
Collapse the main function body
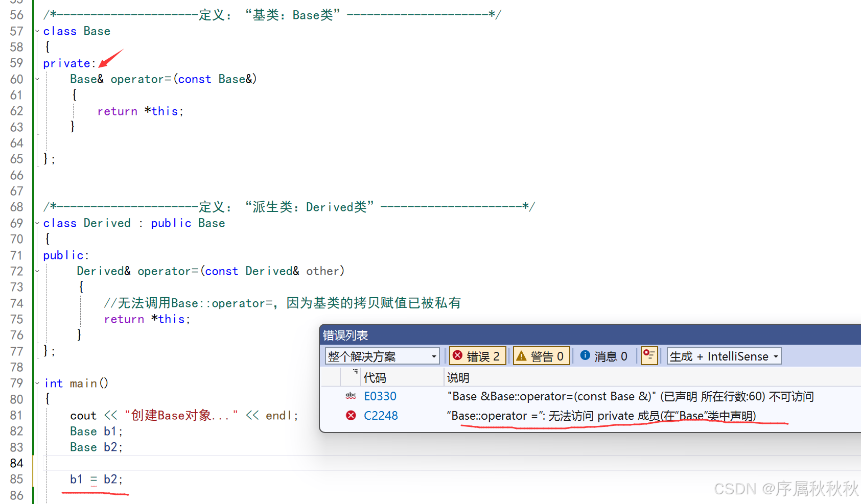coord(36,383)
